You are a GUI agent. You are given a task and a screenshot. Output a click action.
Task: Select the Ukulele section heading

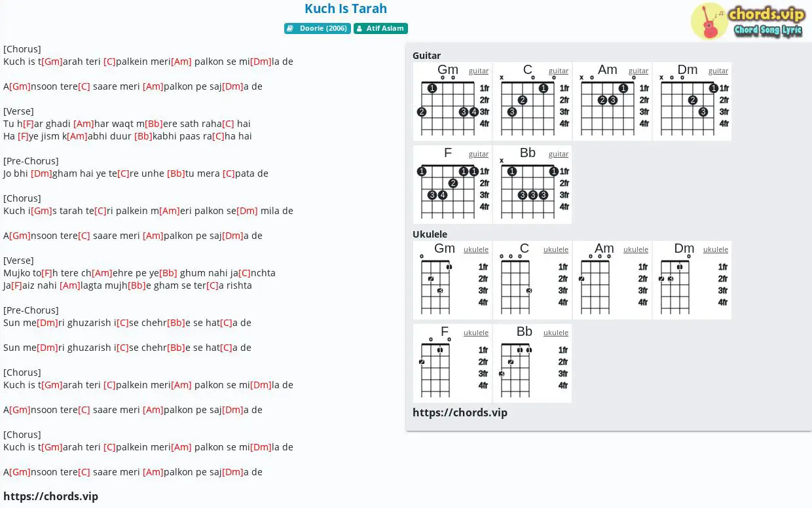430,234
